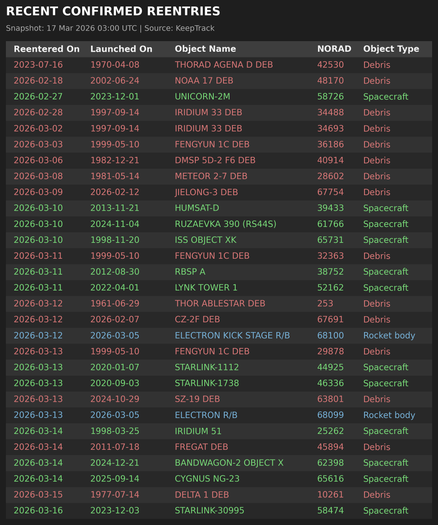Select reentry date 2026-02-27
The height and width of the screenshot is (525, 438).
point(38,96)
